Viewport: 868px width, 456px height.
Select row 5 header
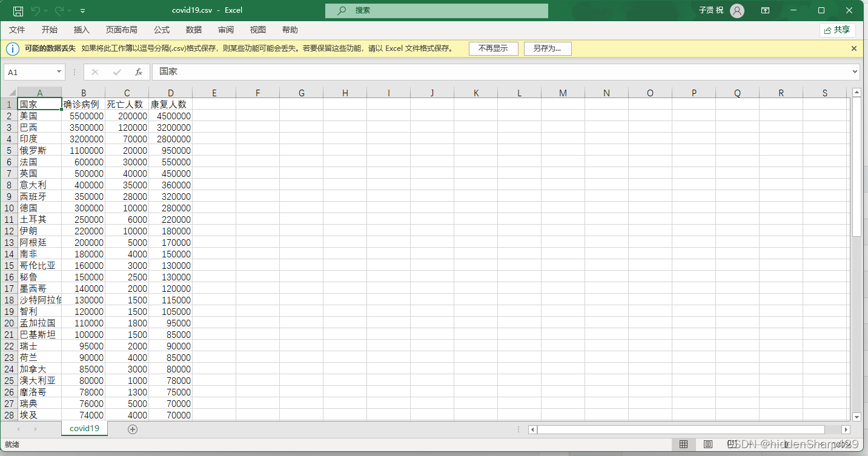point(9,150)
